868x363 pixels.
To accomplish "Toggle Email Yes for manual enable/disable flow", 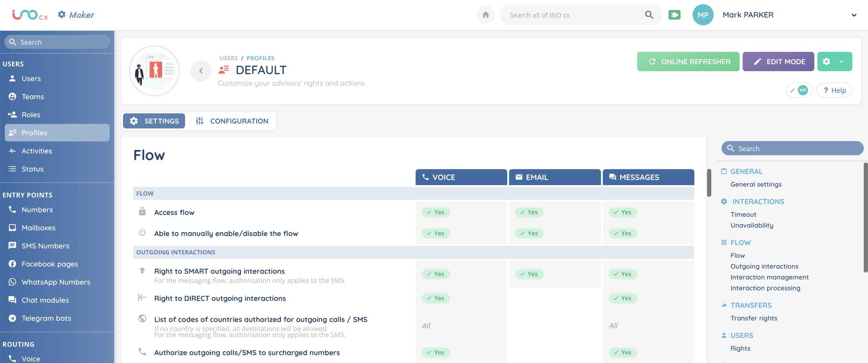I will tap(529, 233).
